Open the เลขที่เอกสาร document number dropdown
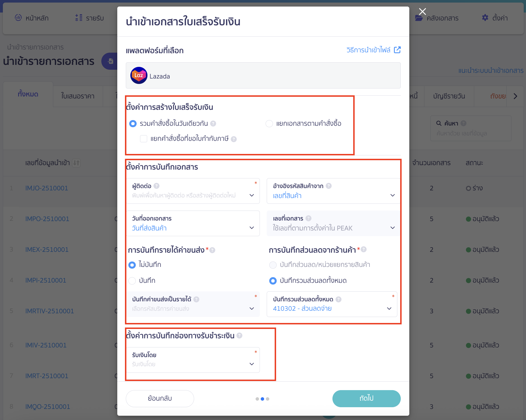The width and height of the screenshot is (526, 420). (393, 228)
